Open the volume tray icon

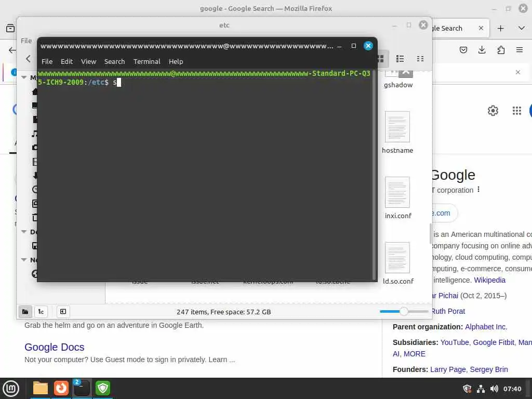pyautogui.click(x=494, y=389)
